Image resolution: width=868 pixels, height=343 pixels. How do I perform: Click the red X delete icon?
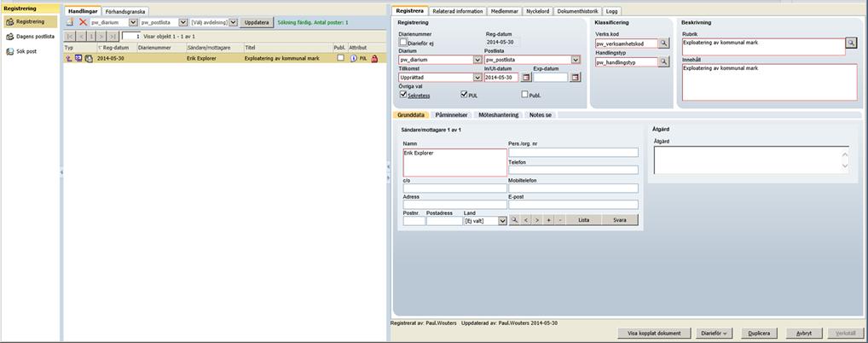click(x=83, y=22)
